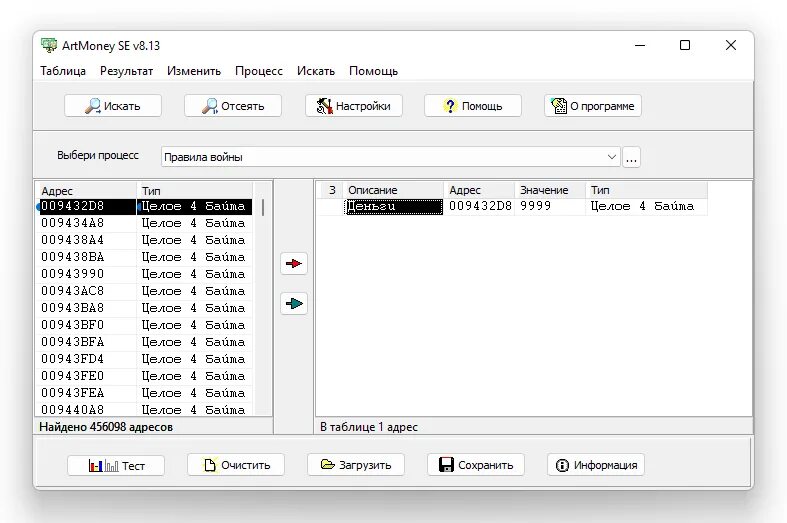The height and width of the screenshot is (523, 787).
Task: Select address row 00943AC8
Action: [146, 292]
